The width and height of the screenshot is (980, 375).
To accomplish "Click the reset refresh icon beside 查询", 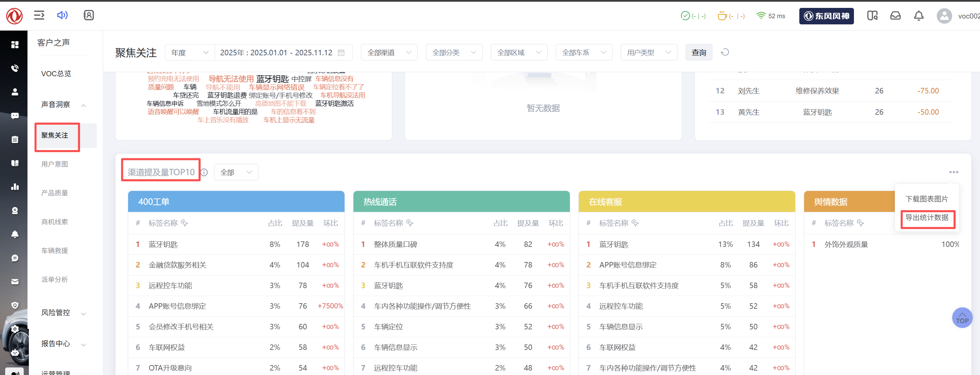I will point(725,53).
